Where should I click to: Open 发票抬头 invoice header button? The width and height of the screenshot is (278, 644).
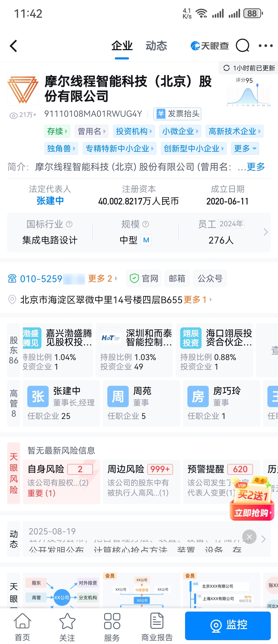click(177, 114)
